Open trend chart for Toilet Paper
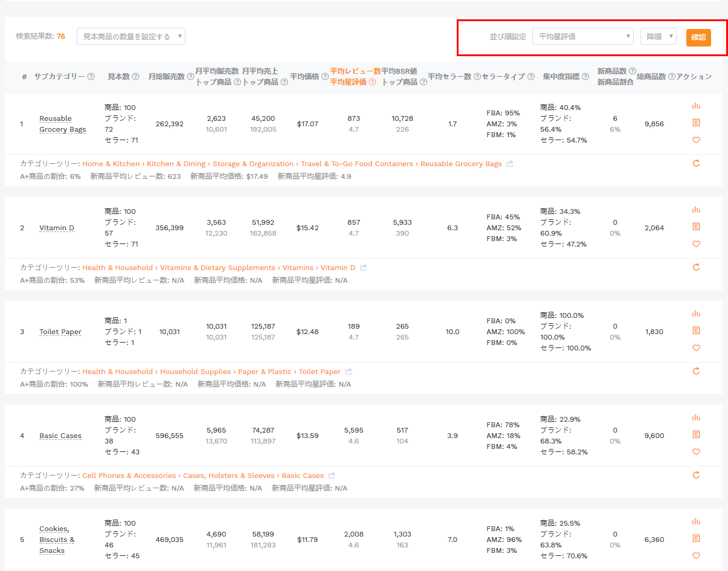 [x=696, y=314]
